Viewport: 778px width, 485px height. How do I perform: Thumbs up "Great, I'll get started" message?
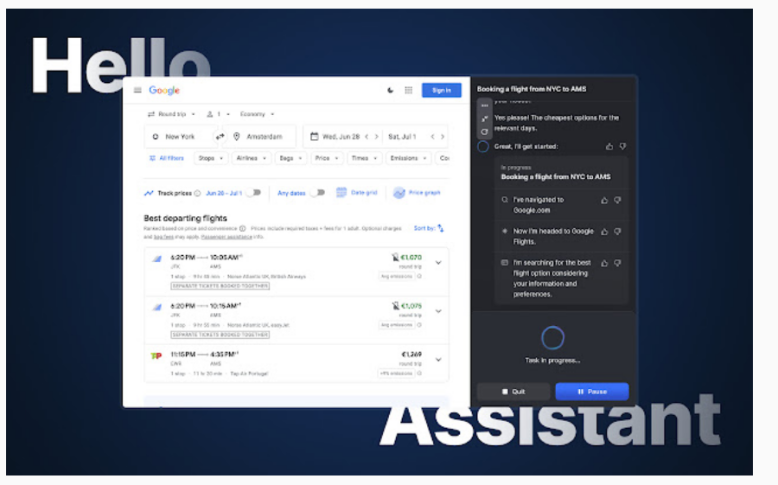[x=609, y=146]
